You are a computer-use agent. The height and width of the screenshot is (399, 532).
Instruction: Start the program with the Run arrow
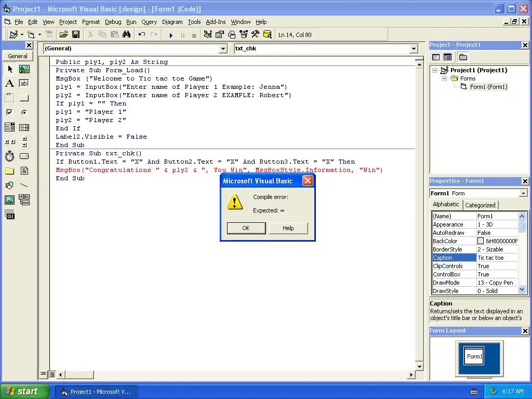171,35
